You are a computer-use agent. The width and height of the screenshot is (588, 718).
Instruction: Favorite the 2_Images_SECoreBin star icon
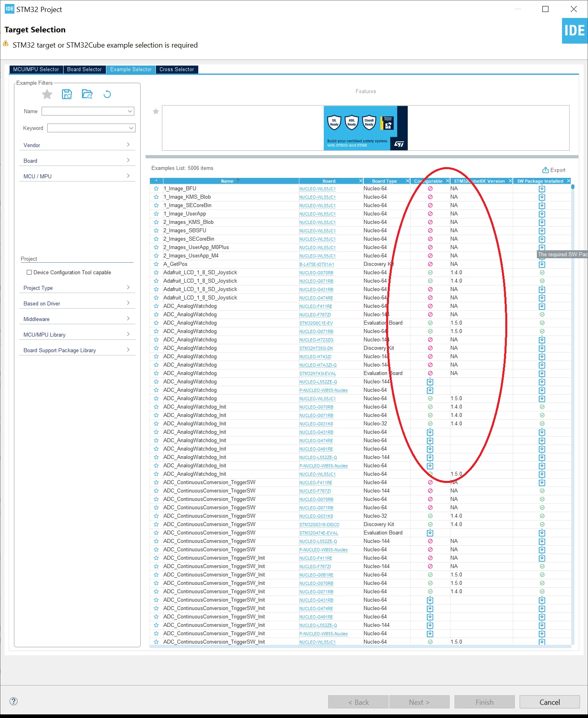click(156, 239)
